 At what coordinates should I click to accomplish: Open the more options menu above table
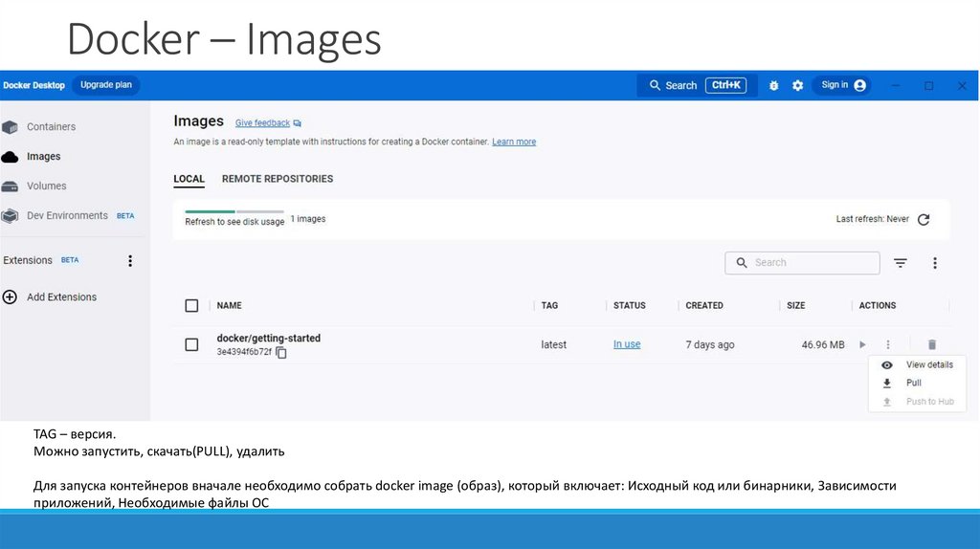pos(935,263)
